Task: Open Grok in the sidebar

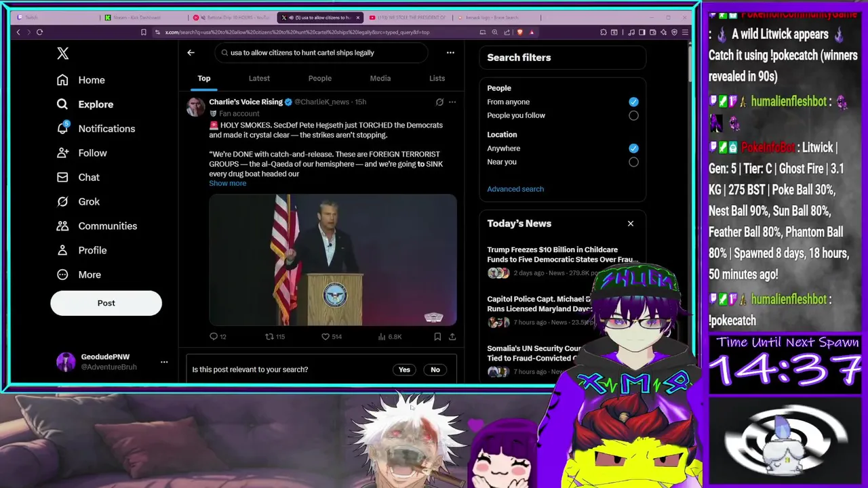Action: tap(78, 202)
